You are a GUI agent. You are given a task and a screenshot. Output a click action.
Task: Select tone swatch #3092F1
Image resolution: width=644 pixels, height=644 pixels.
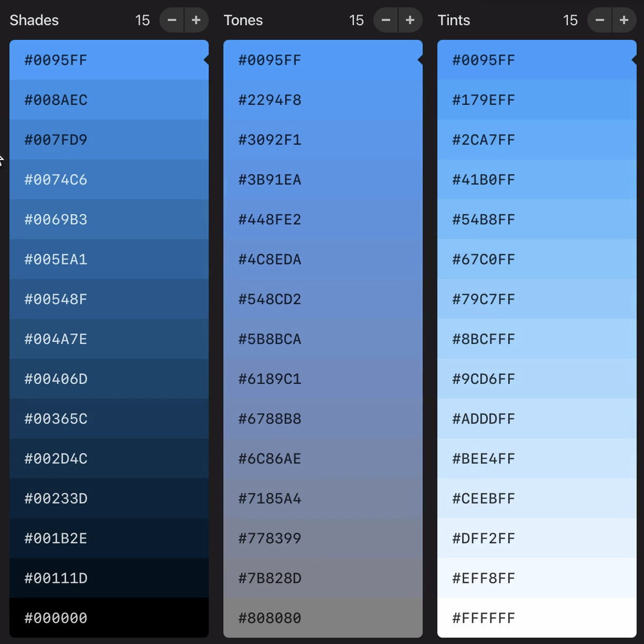(x=323, y=140)
